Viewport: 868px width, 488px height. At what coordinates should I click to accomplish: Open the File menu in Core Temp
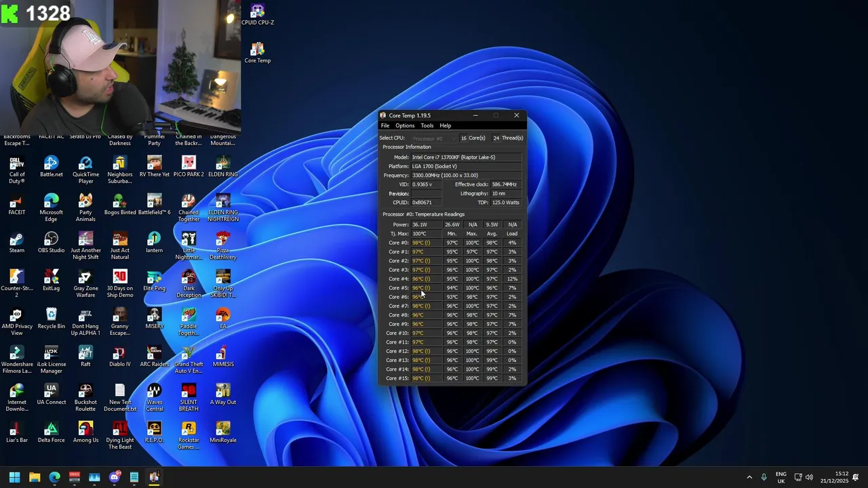click(384, 125)
